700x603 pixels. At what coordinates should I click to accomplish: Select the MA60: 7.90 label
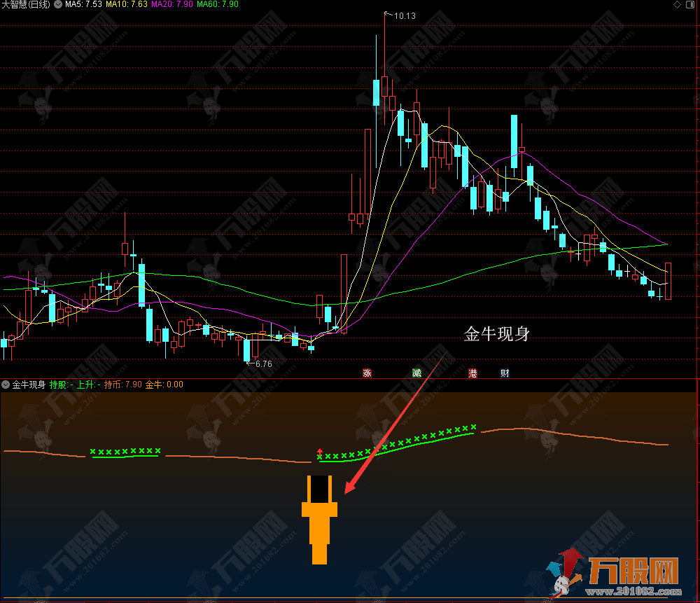[x=218, y=4]
